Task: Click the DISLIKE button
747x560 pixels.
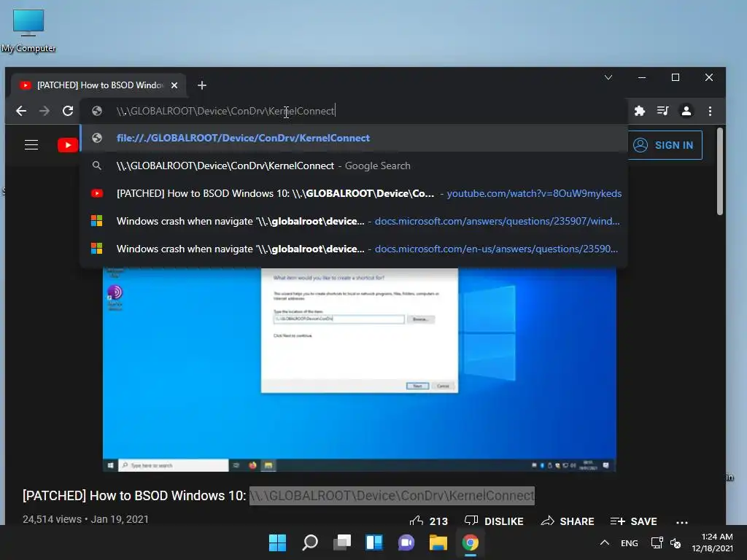Action: (x=494, y=521)
